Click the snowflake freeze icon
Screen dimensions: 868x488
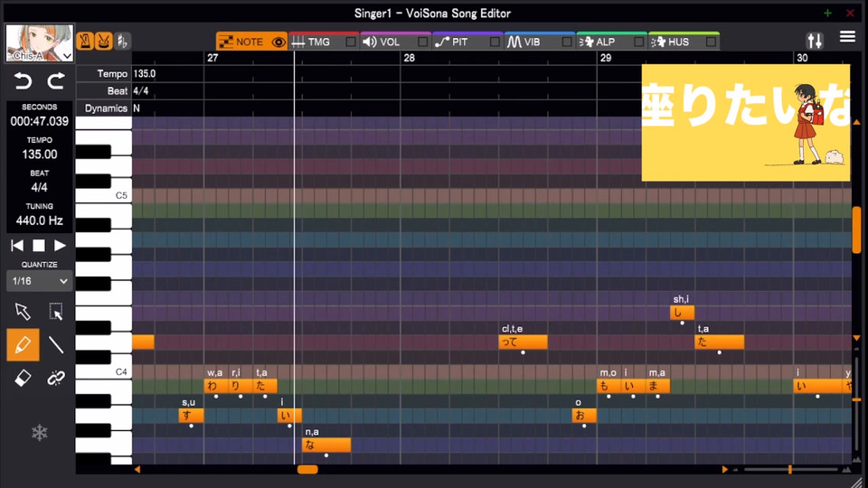[39, 432]
